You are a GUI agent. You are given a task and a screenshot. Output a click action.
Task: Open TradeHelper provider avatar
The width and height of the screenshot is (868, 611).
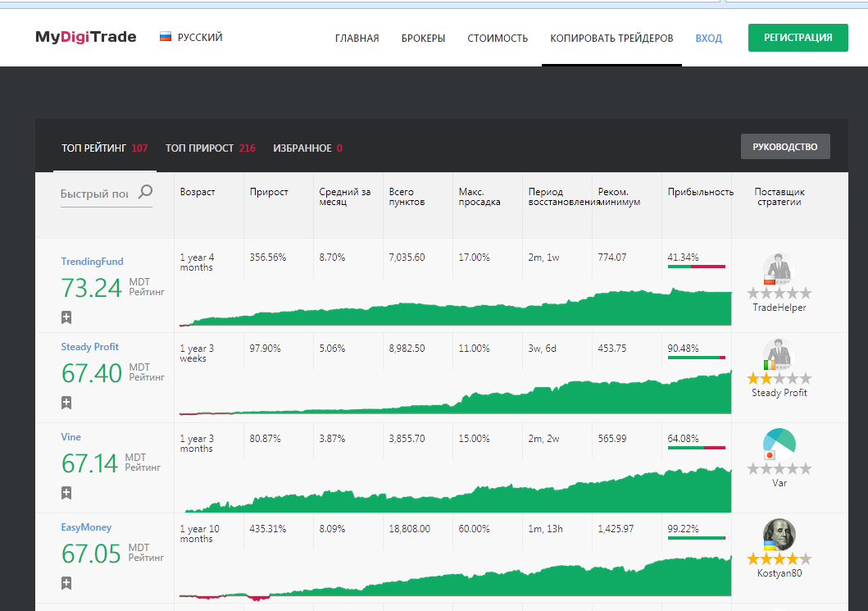(x=779, y=269)
